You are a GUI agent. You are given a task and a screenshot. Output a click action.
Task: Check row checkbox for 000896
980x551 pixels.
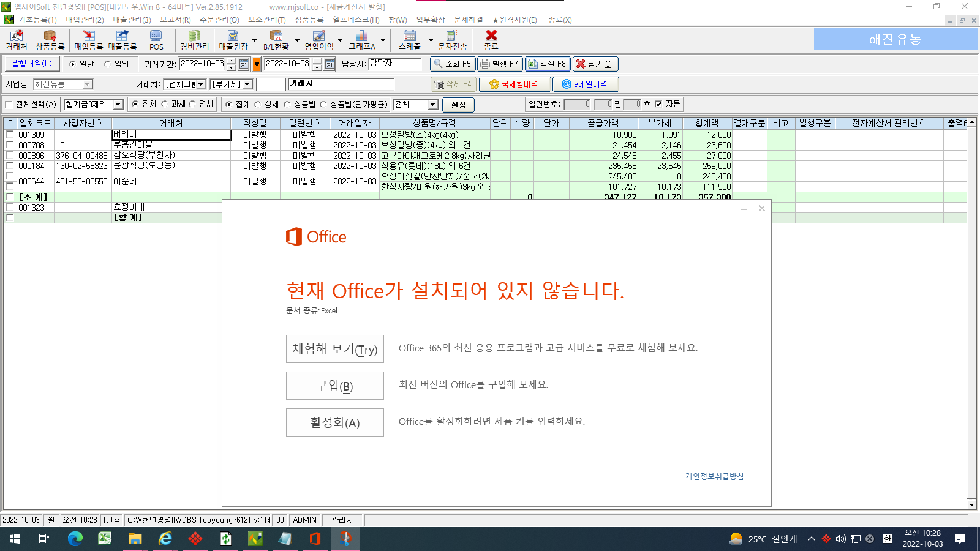click(10, 155)
